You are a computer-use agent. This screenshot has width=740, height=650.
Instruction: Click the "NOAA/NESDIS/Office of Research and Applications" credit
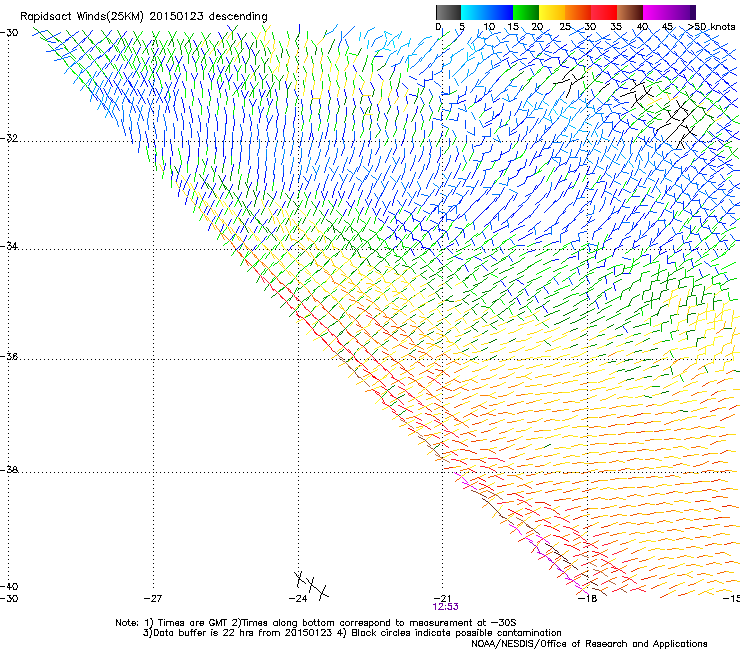(589, 644)
